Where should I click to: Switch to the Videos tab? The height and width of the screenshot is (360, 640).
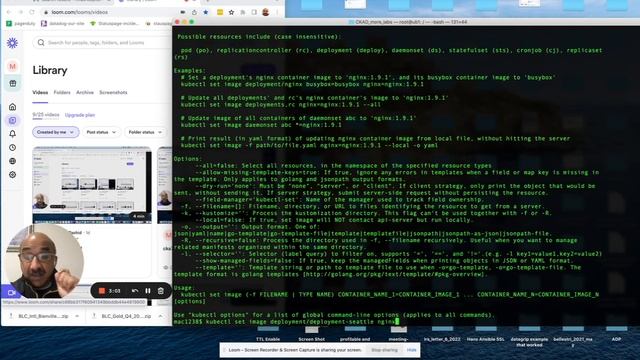tap(40, 93)
